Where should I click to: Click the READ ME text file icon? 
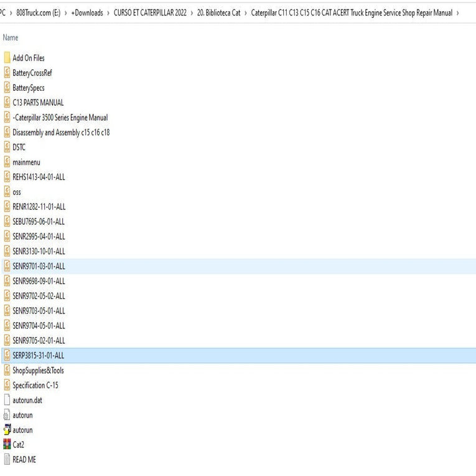point(7,460)
